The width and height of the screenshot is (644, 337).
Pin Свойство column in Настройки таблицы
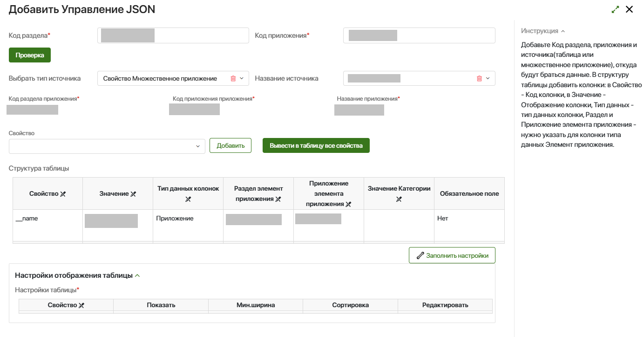81,305
